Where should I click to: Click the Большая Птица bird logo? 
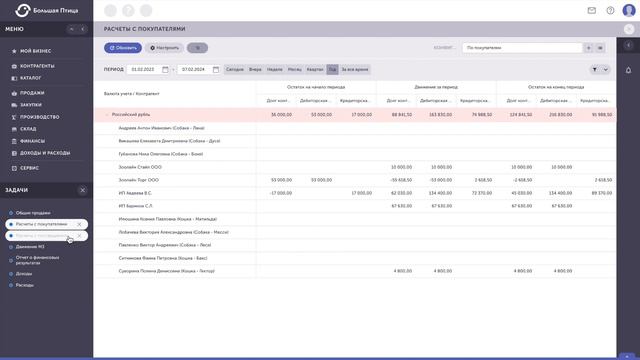pos(23,10)
